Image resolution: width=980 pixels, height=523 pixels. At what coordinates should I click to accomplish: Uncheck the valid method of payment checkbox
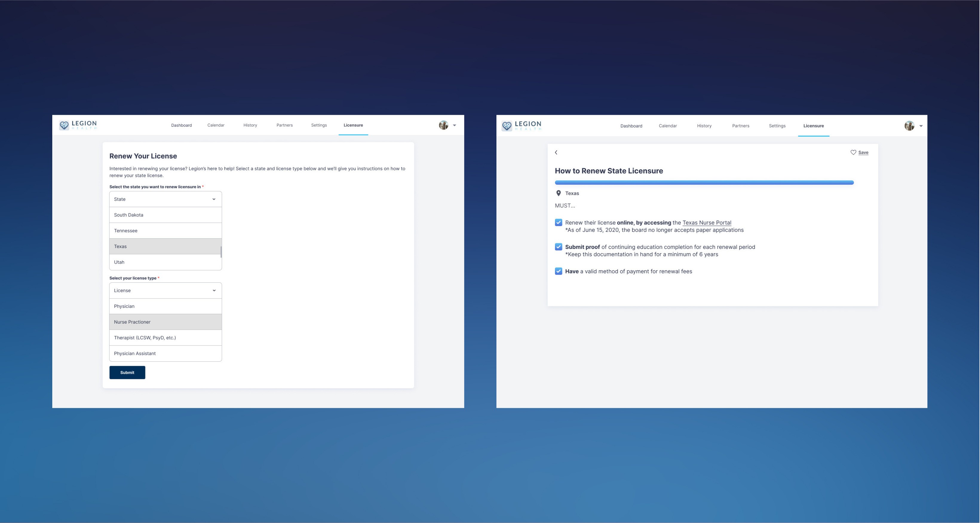point(559,271)
